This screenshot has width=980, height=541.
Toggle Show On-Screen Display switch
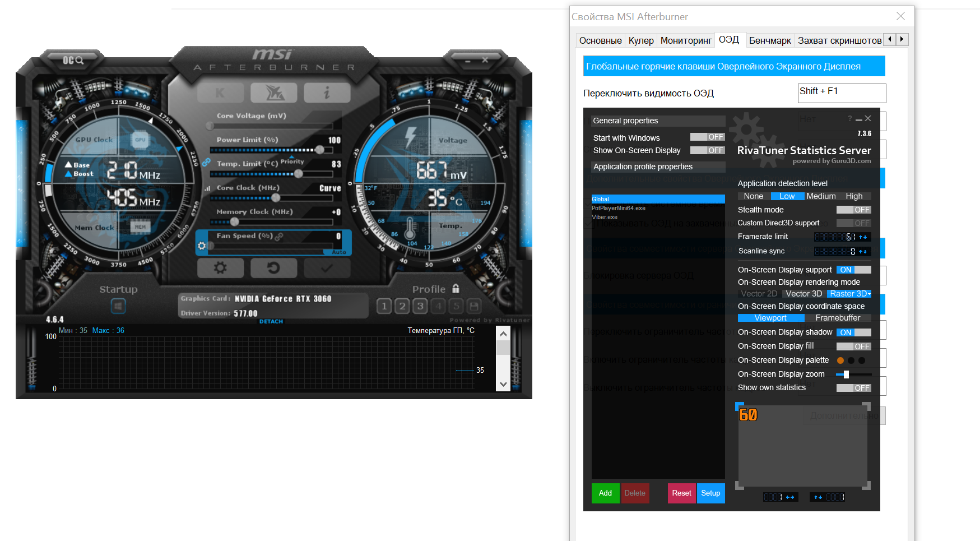tap(707, 150)
